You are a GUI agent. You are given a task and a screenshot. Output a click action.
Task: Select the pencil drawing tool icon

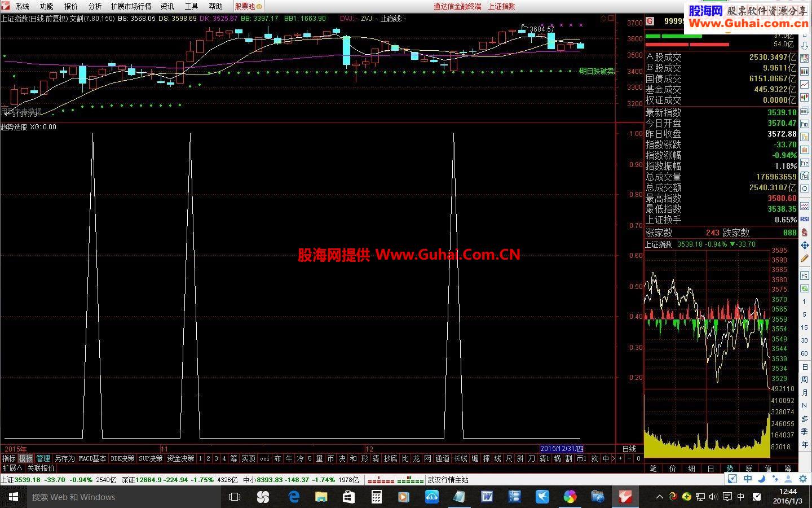805,258
